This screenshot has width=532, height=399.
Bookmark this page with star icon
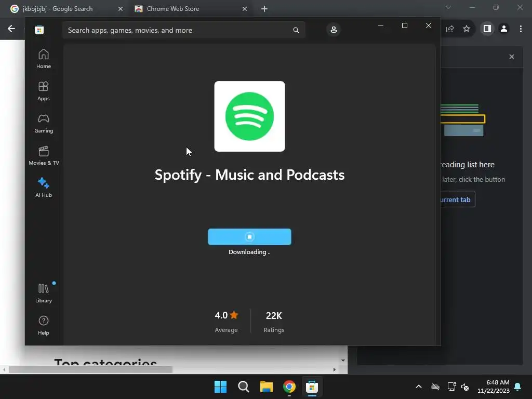tap(467, 29)
